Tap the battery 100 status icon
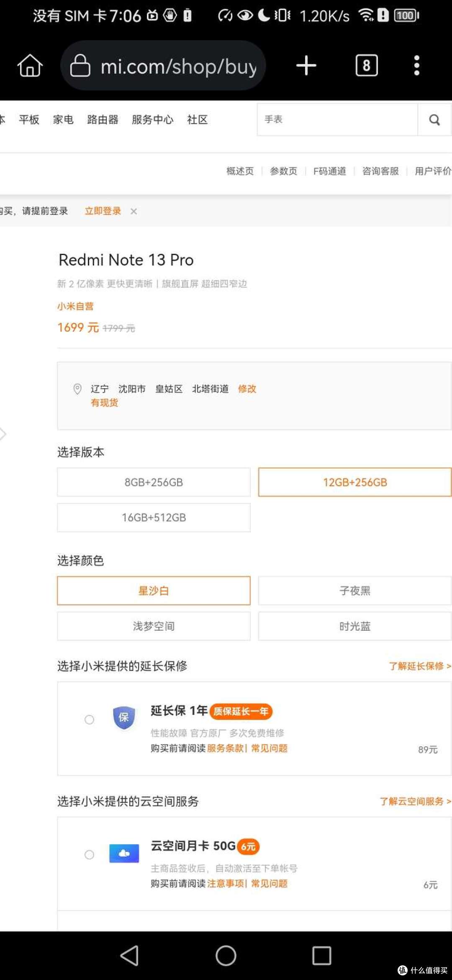 pyautogui.click(x=406, y=15)
